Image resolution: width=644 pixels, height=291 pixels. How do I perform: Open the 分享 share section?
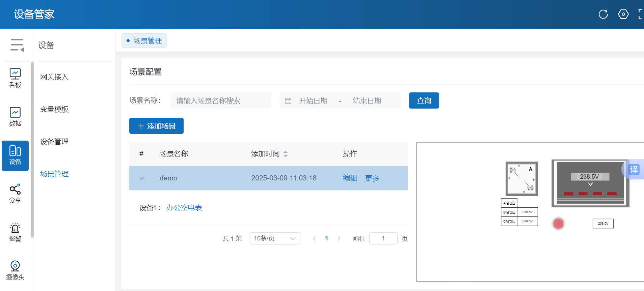pos(15,194)
